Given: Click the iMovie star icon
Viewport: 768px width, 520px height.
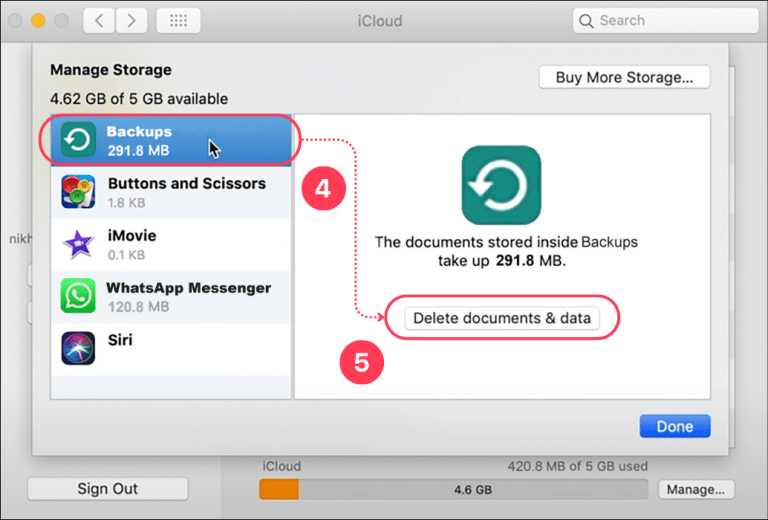Looking at the screenshot, I should pyautogui.click(x=78, y=243).
